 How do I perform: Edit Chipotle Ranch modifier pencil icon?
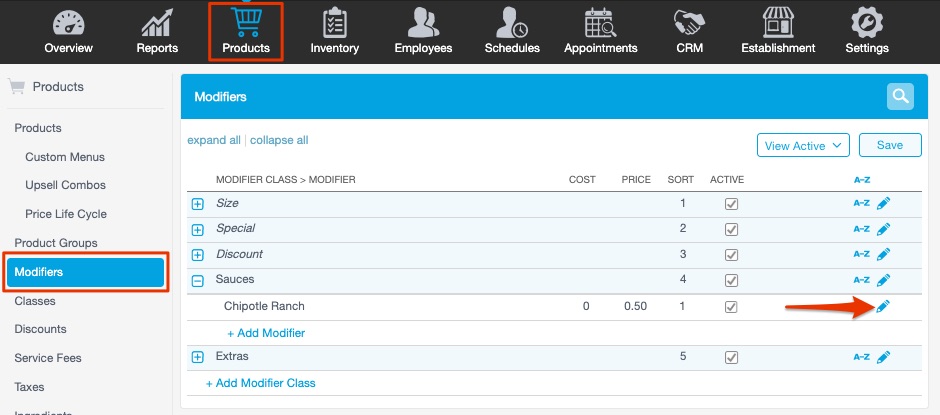882,307
